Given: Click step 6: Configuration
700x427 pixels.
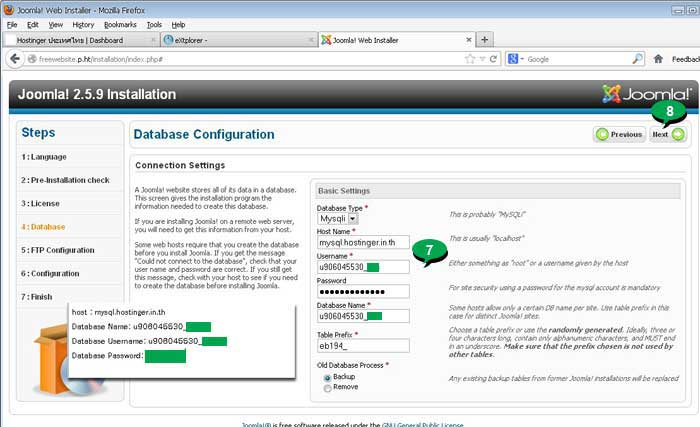Looking at the screenshot, I should pyautogui.click(x=50, y=273).
